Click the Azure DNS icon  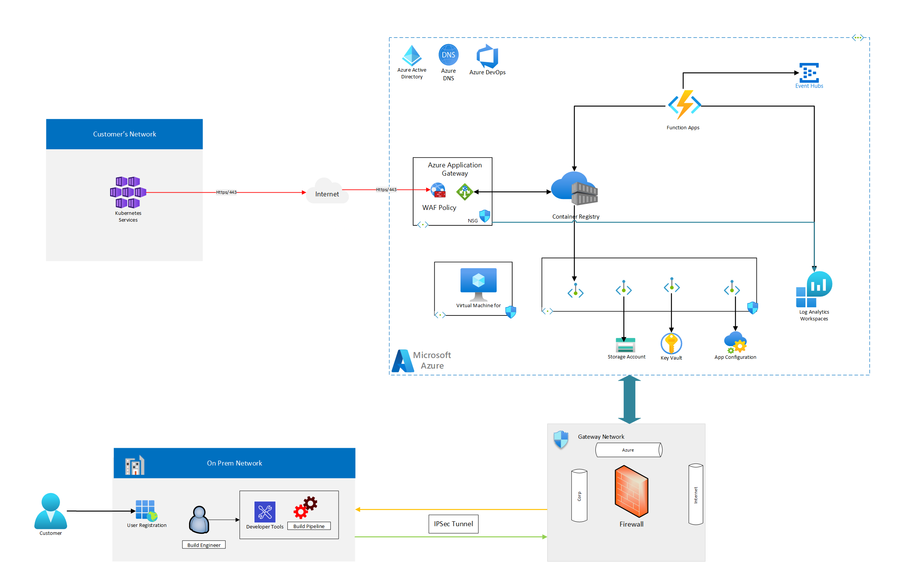(x=448, y=54)
